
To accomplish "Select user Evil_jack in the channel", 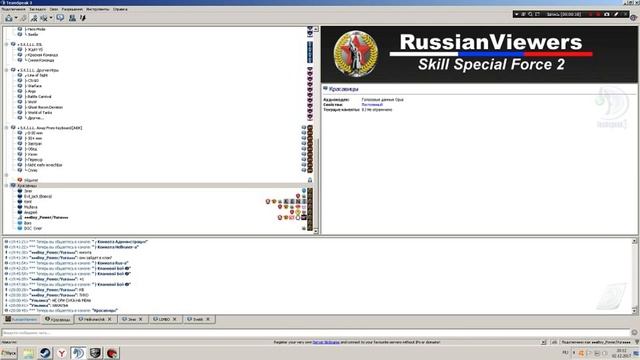I will 38,196.
